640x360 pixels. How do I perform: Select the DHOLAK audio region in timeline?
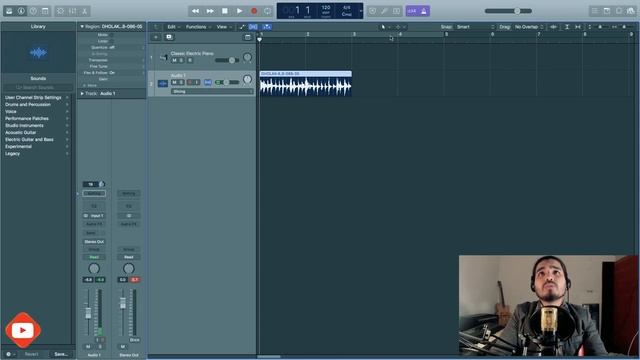(305, 84)
